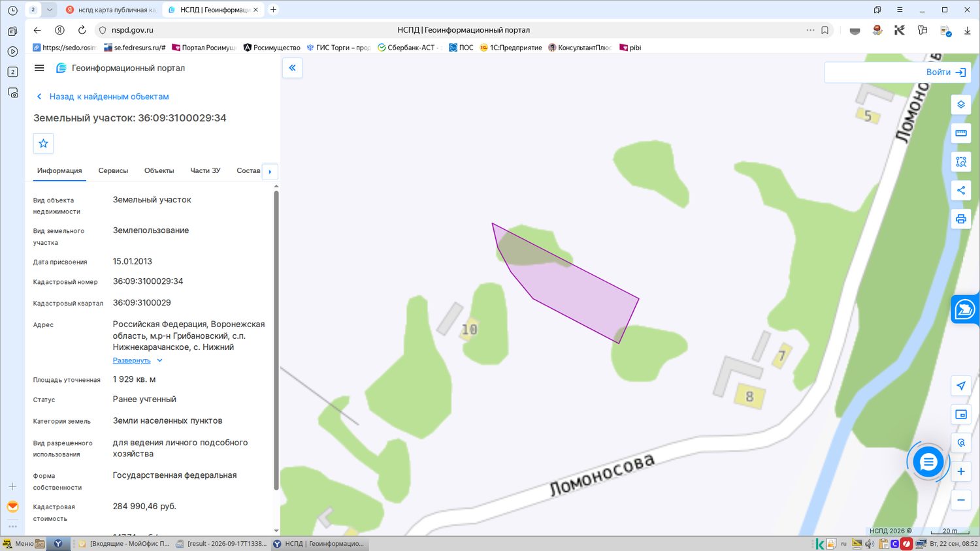This screenshot has height=551, width=980.
Task: Switch to the нспд карта публичная browser tab
Action: point(110,10)
